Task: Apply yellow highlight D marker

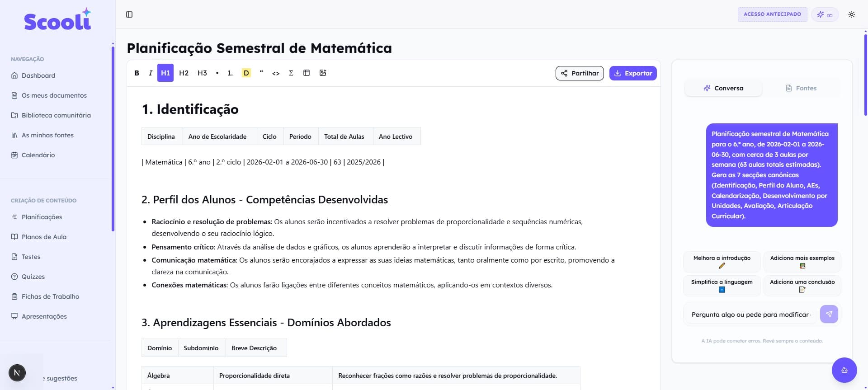Action: pos(246,73)
